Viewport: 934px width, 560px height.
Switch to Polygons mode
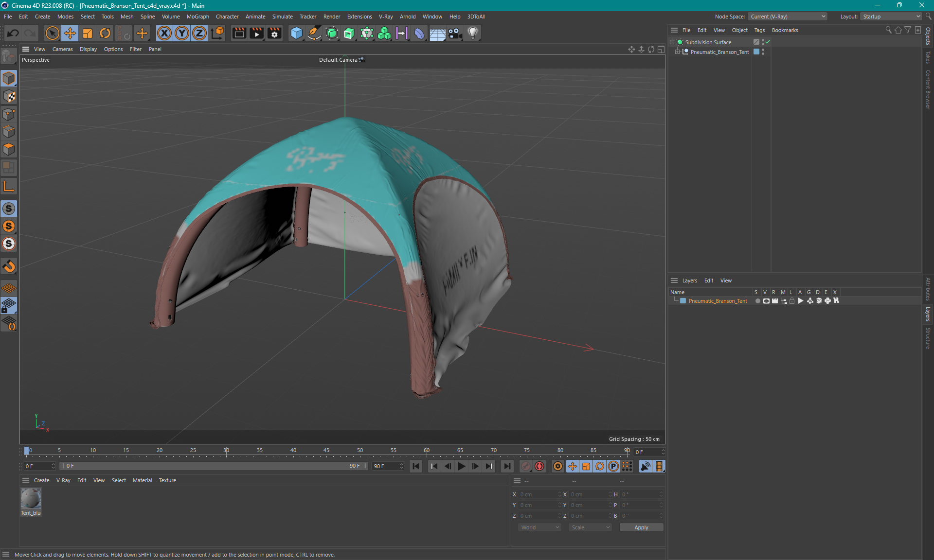click(9, 149)
